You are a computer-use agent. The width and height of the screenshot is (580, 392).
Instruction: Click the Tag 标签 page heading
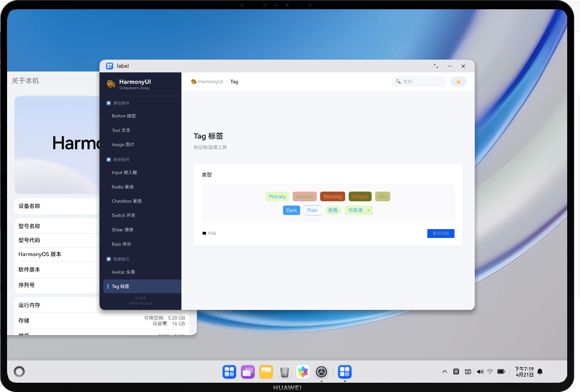point(208,136)
